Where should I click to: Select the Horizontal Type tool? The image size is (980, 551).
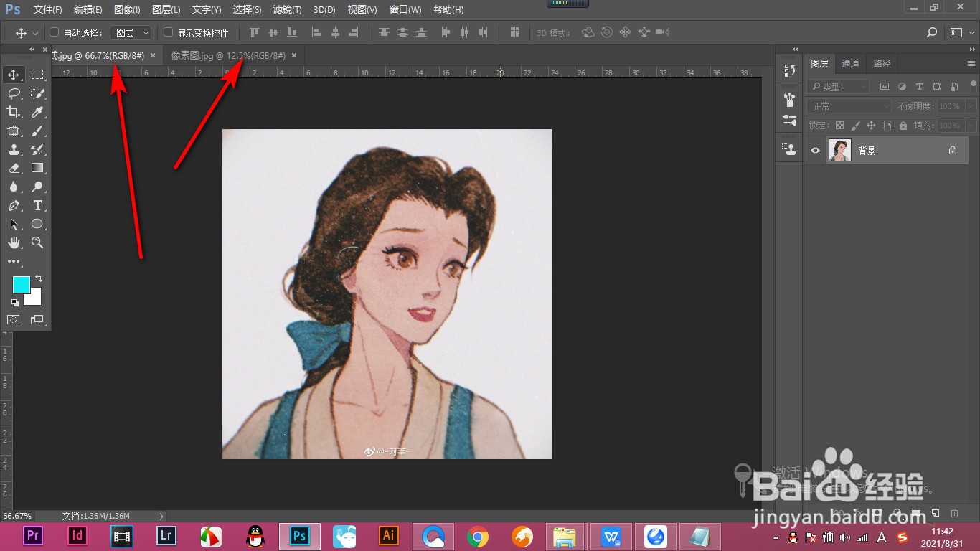[37, 205]
